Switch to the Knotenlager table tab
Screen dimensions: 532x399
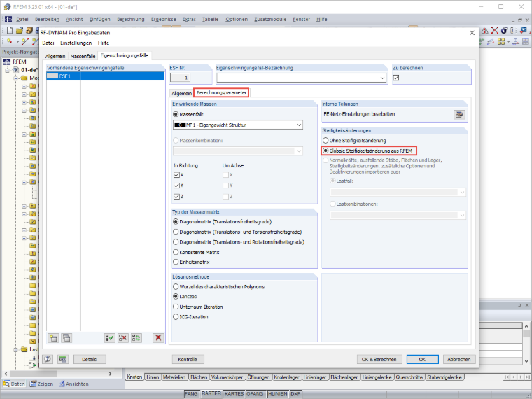[x=286, y=377]
